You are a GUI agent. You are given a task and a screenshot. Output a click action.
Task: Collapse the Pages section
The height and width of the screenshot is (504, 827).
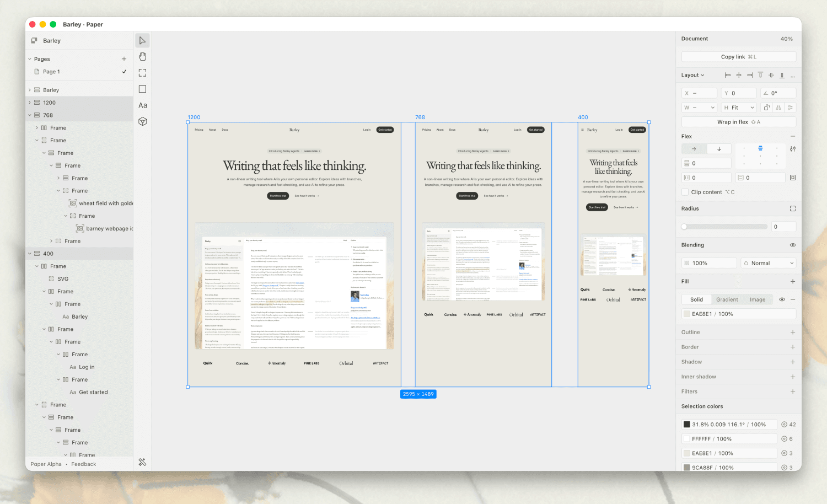30,59
